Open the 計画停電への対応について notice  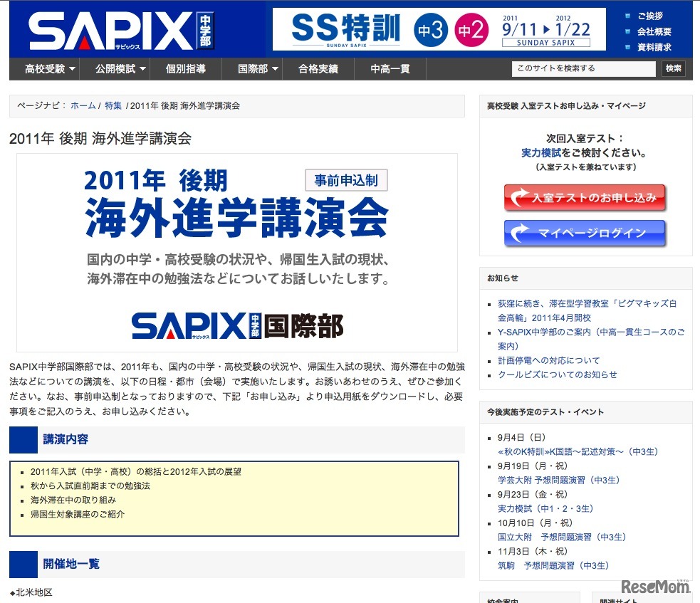tap(548, 360)
